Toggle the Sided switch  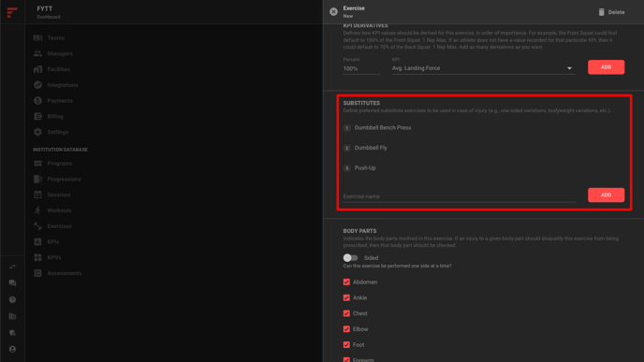tap(350, 258)
